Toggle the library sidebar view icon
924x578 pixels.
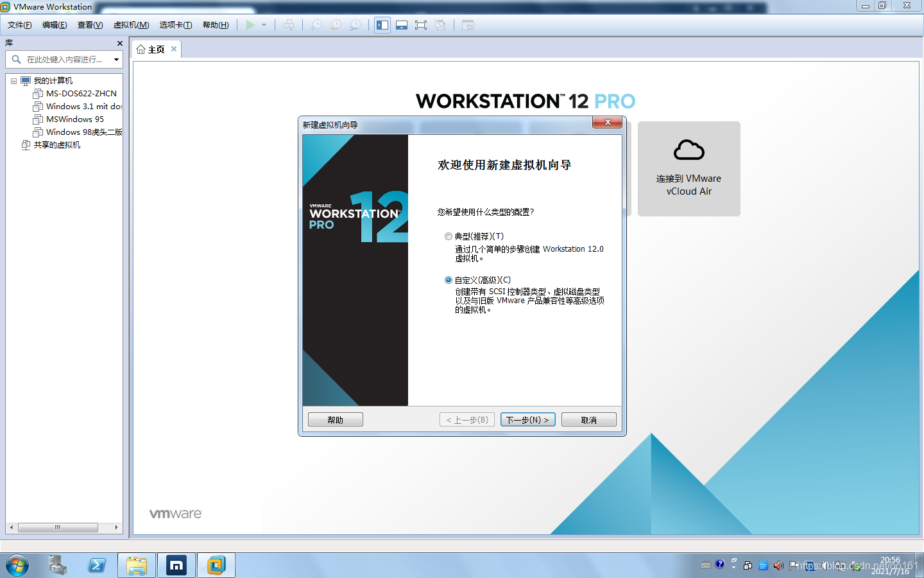382,25
